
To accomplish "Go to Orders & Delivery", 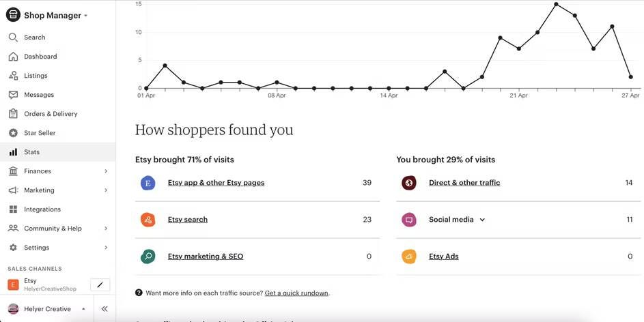I will coord(51,114).
